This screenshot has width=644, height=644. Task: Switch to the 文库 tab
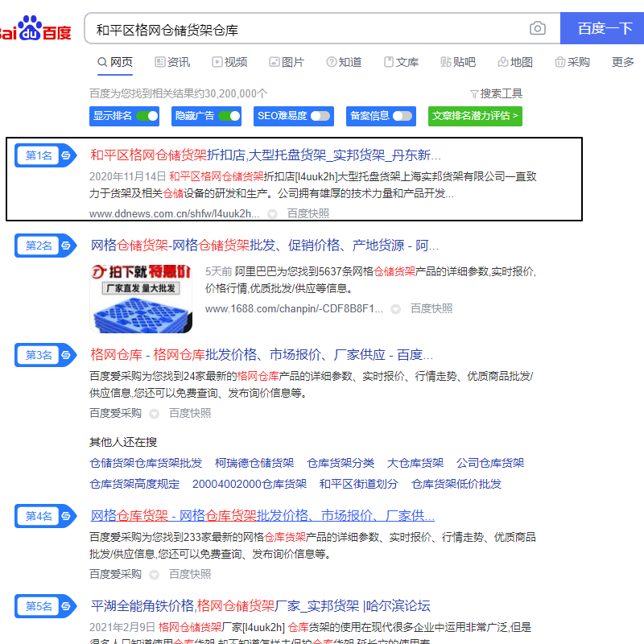401,62
